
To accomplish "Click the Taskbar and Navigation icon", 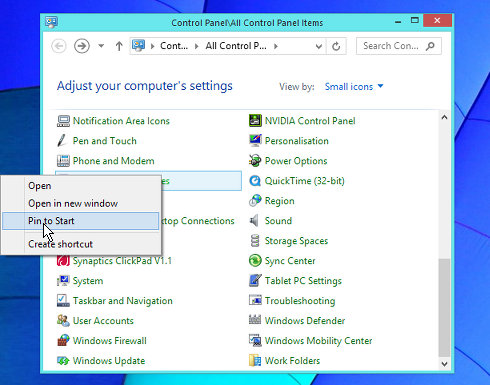I will point(63,301).
